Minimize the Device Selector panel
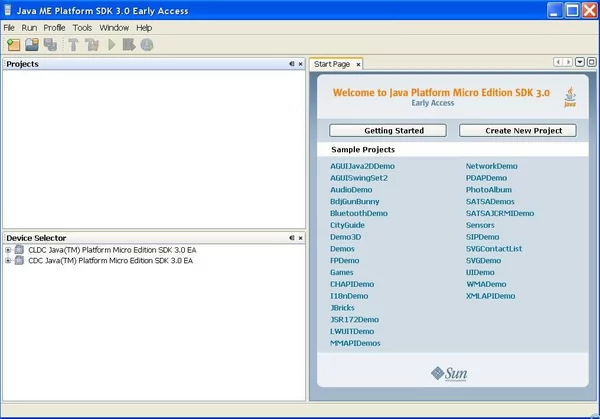Screen dimensions: 600x419 coord(292,238)
